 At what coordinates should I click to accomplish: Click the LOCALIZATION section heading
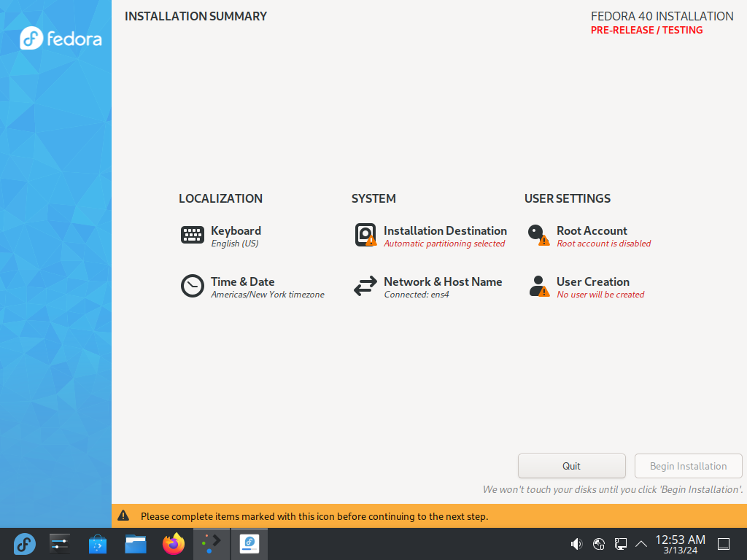pos(220,198)
